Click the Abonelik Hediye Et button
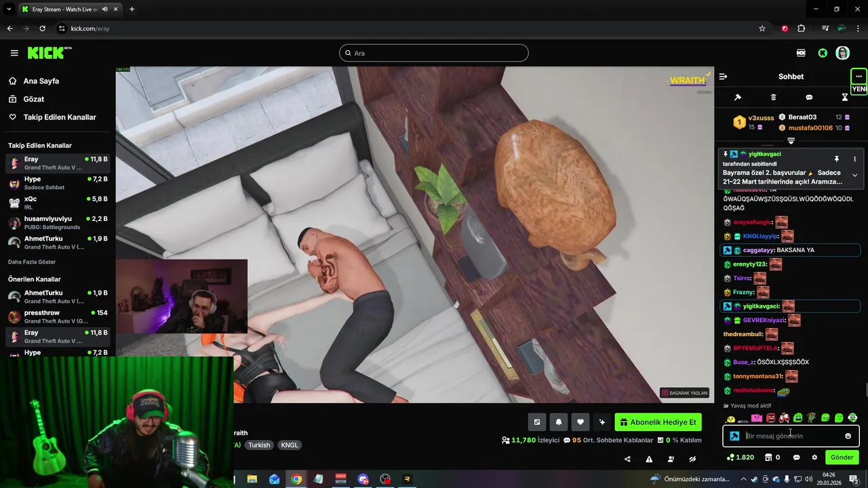 (x=658, y=422)
